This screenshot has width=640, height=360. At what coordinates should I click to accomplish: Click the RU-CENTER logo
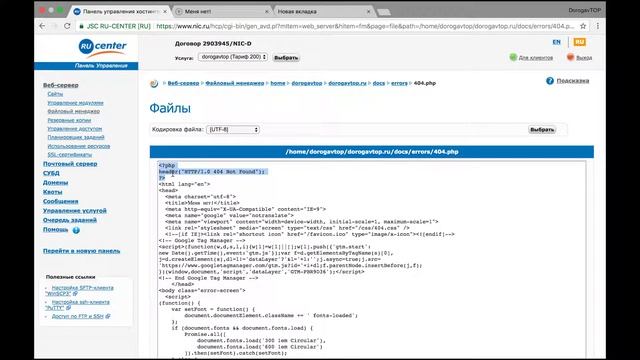point(102,47)
